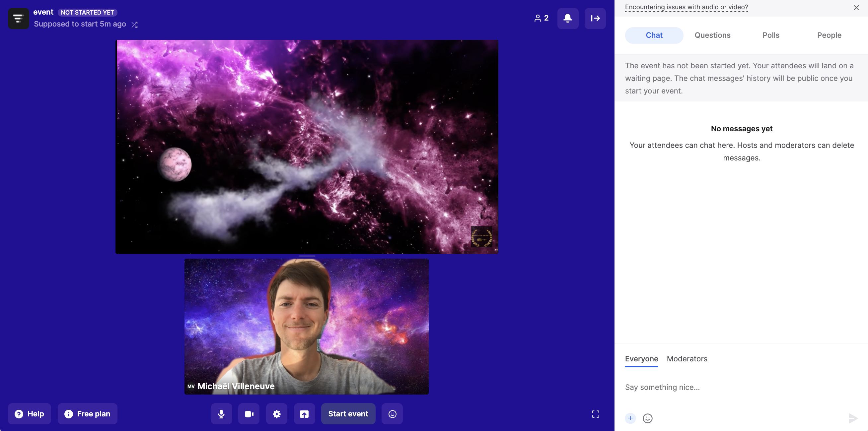Screen dimensions: 868x431
Task: Open the settings gear
Action: [x=277, y=414]
